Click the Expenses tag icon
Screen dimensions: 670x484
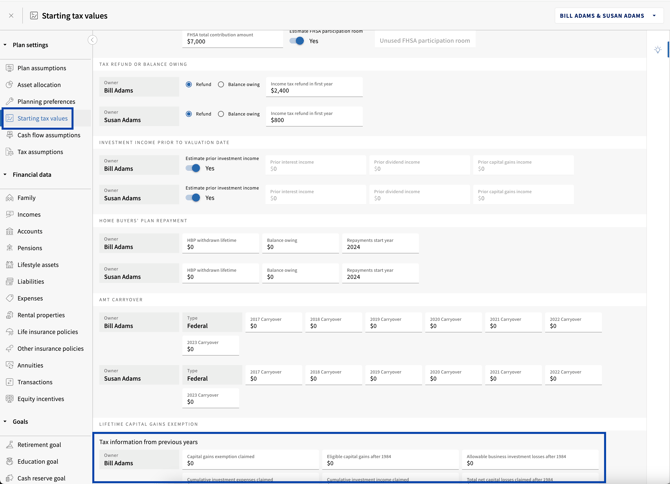point(9,298)
